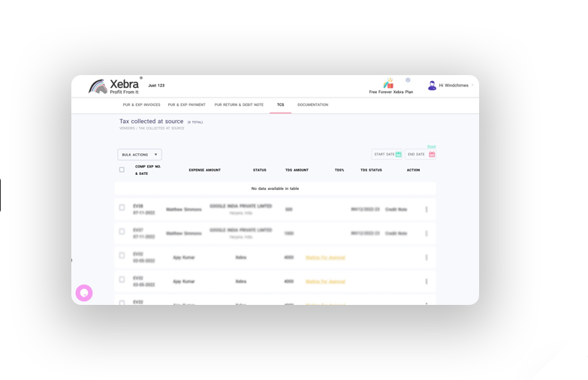Open the Start Date calendar icon

pyautogui.click(x=399, y=155)
